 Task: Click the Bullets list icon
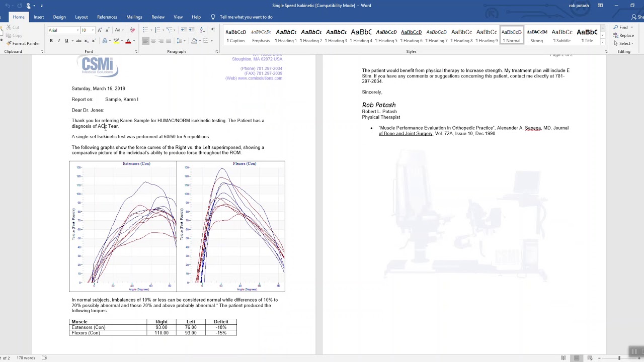(145, 30)
